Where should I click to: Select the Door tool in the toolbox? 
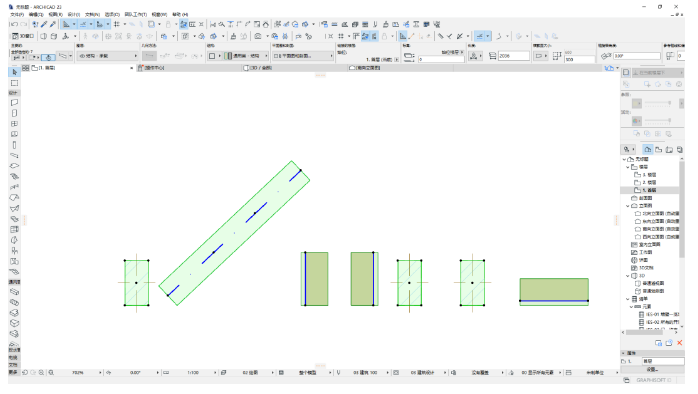14,113
